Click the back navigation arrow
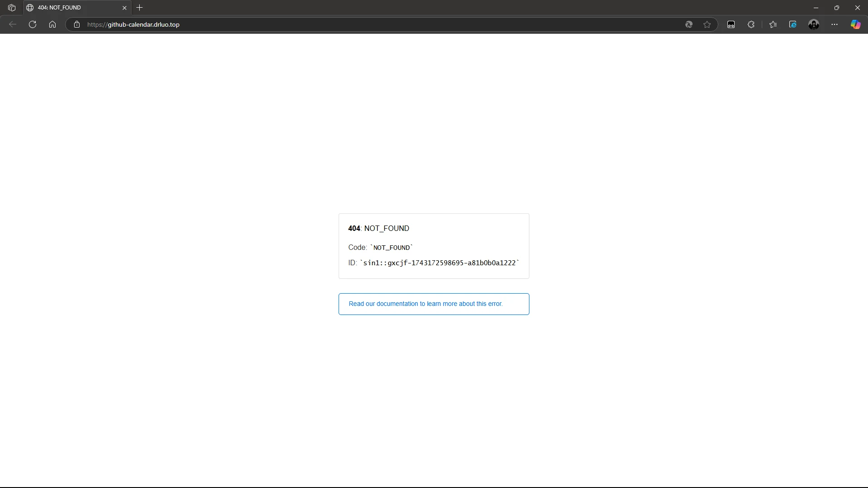 (13, 24)
